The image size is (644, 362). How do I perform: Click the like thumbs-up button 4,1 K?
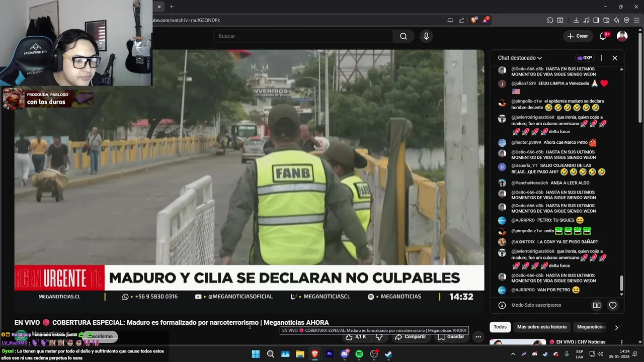[x=355, y=337]
